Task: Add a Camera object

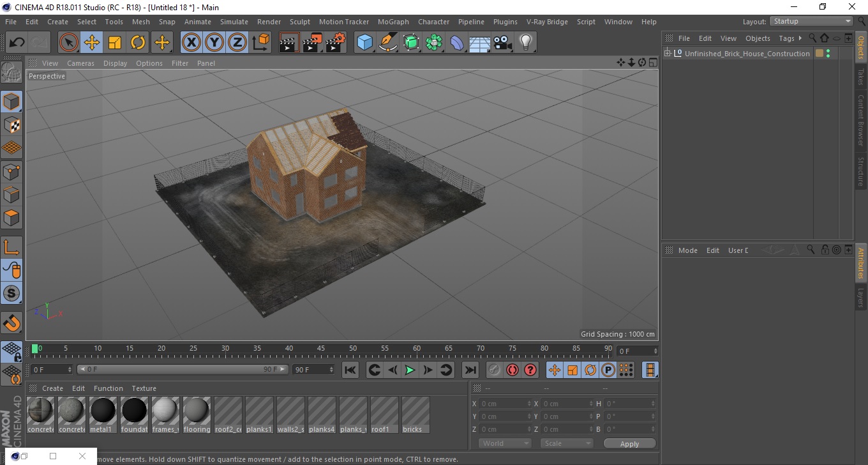Action: [x=503, y=43]
